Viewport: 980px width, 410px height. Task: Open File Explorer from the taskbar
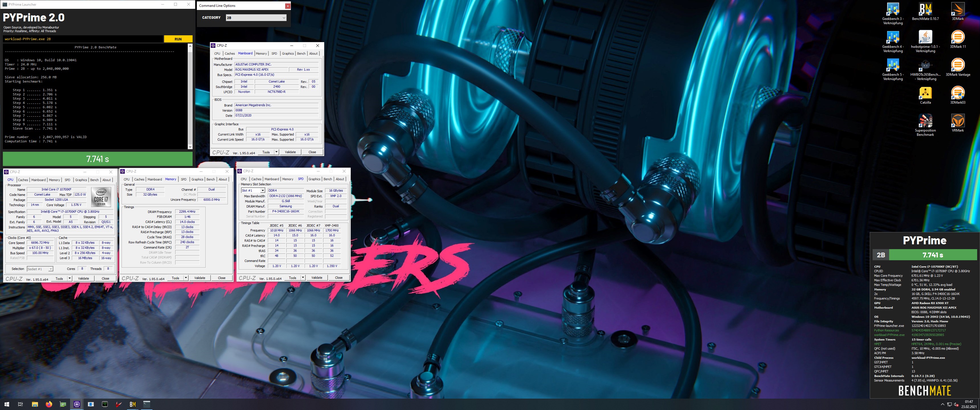point(35,404)
